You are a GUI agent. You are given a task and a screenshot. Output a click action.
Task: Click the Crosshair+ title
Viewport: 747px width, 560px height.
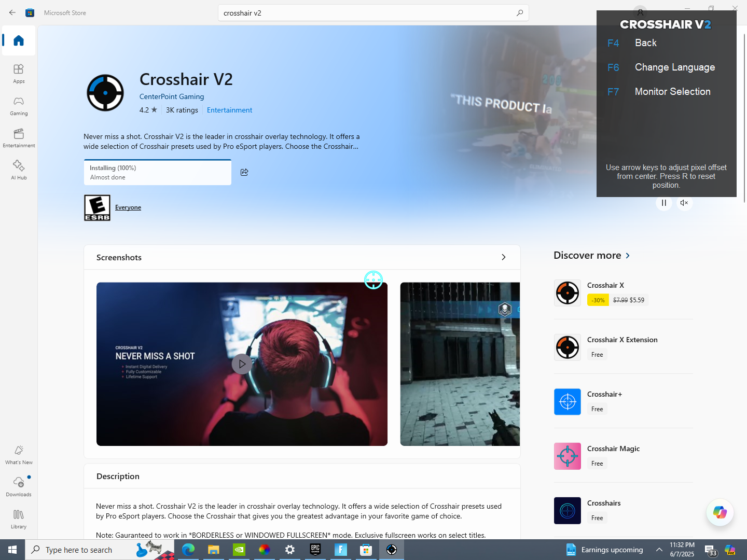tap(604, 394)
